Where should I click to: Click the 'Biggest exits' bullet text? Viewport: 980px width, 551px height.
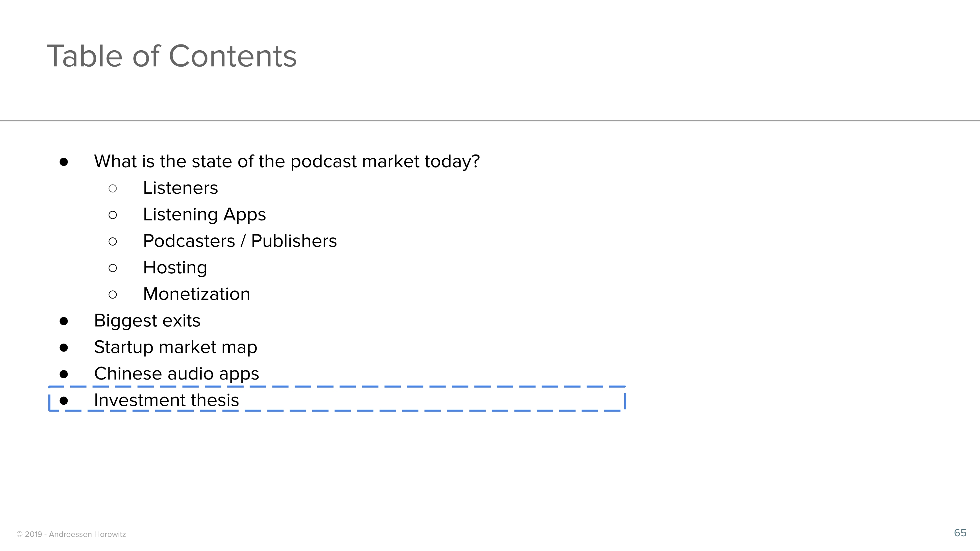[x=147, y=320]
